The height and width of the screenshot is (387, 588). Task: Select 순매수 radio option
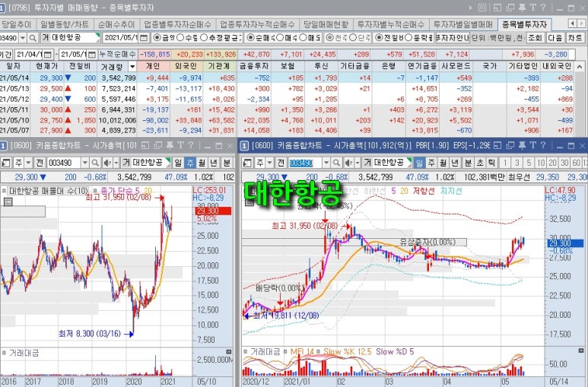coord(250,38)
